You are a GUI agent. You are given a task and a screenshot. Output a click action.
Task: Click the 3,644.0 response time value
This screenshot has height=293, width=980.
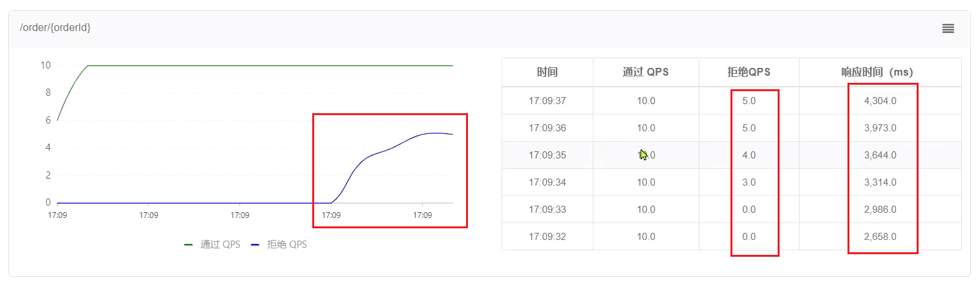(880, 155)
